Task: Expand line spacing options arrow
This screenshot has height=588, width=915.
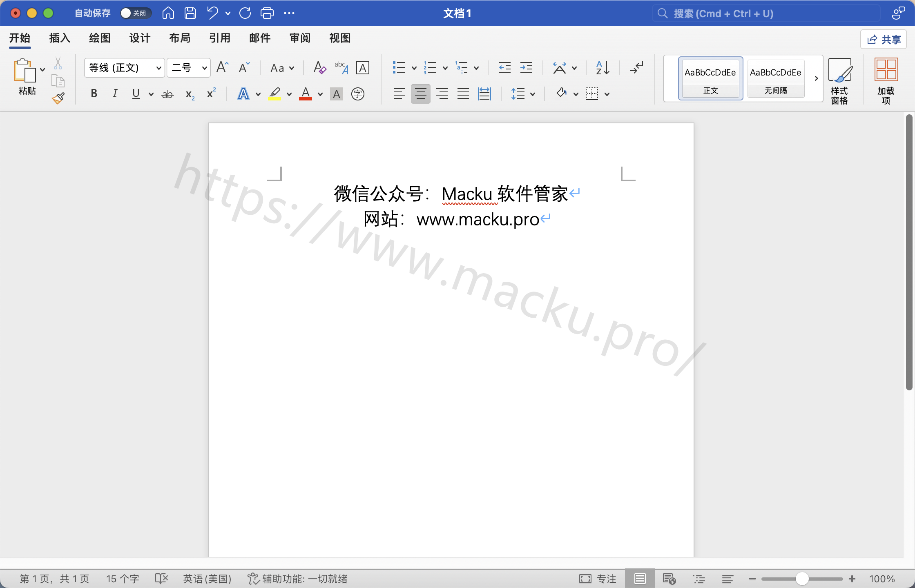Action: [533, 94]
